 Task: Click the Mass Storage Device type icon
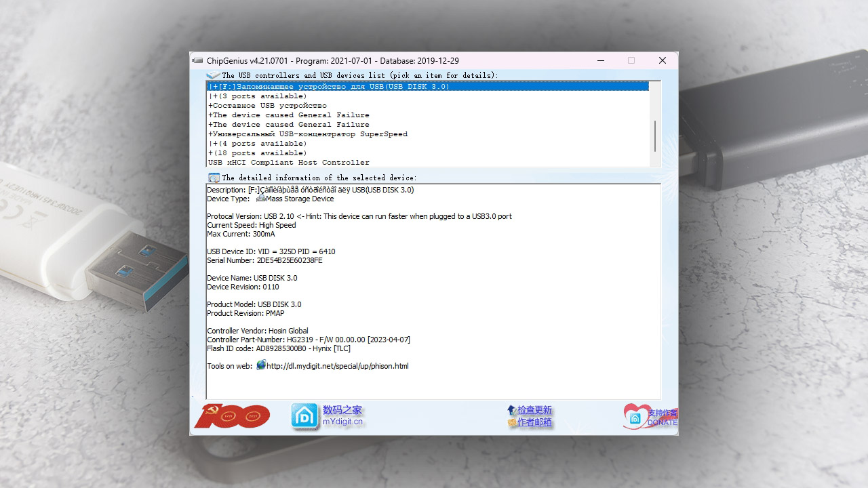click(x=260, y=199)
